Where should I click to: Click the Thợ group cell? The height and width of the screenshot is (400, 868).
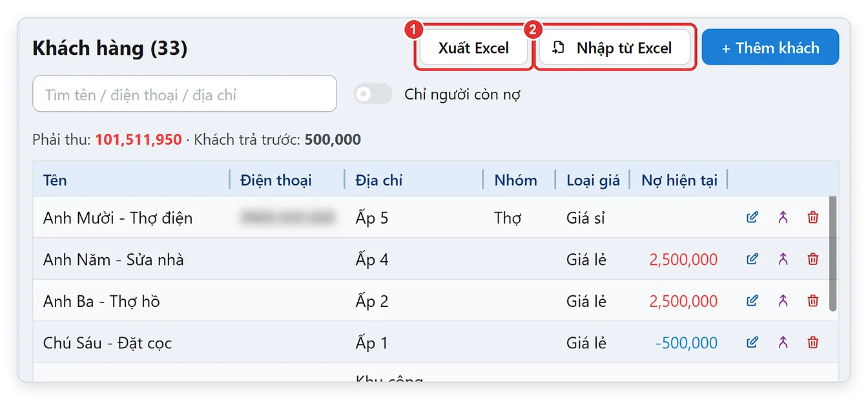click(x=508, y=218)
